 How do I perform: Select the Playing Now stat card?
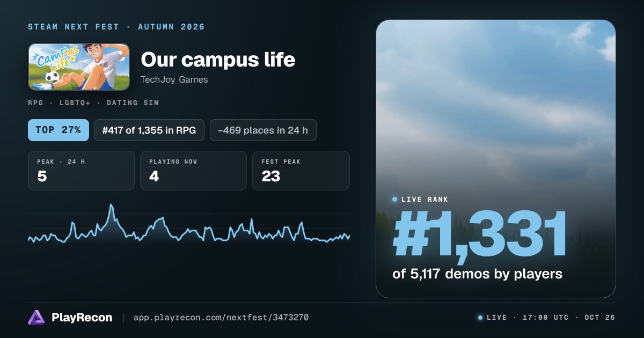click(x=193, y=171)
